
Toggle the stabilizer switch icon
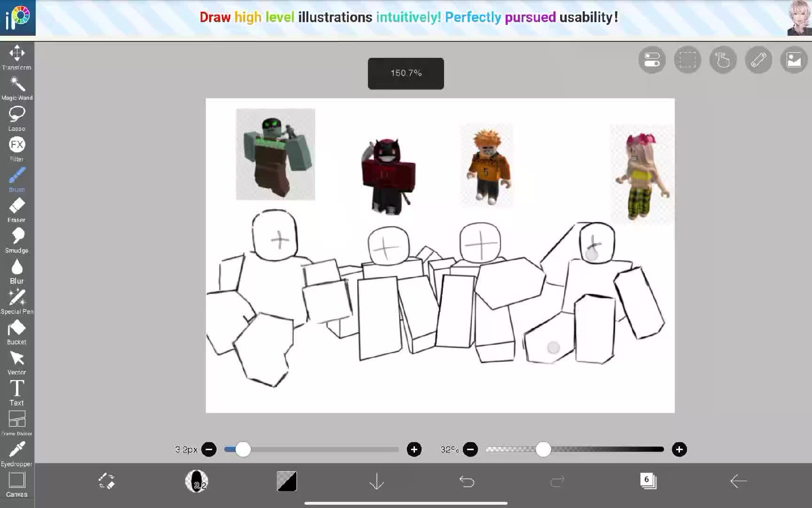click(x=652, y=60)
